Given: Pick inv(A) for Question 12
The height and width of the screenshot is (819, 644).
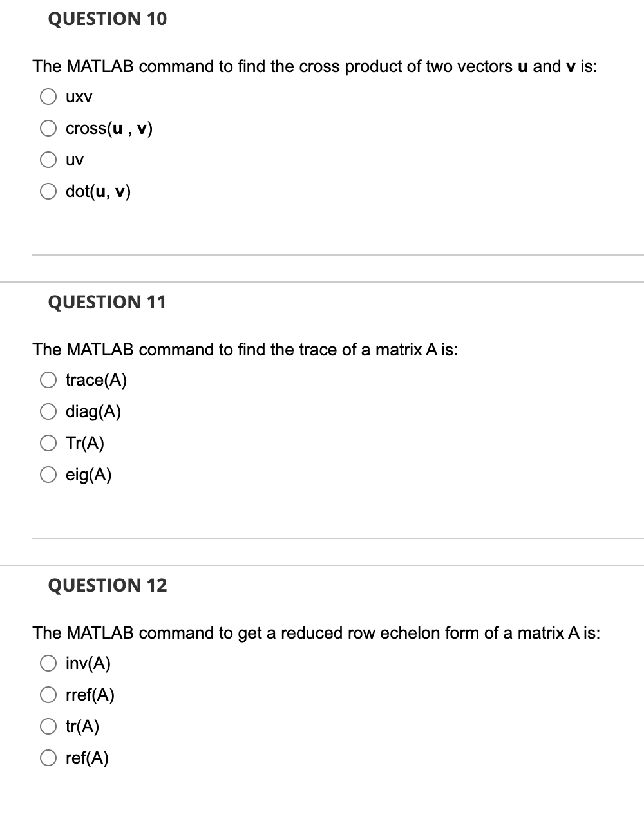Looking at the screenshot, I should click(48, 663).
